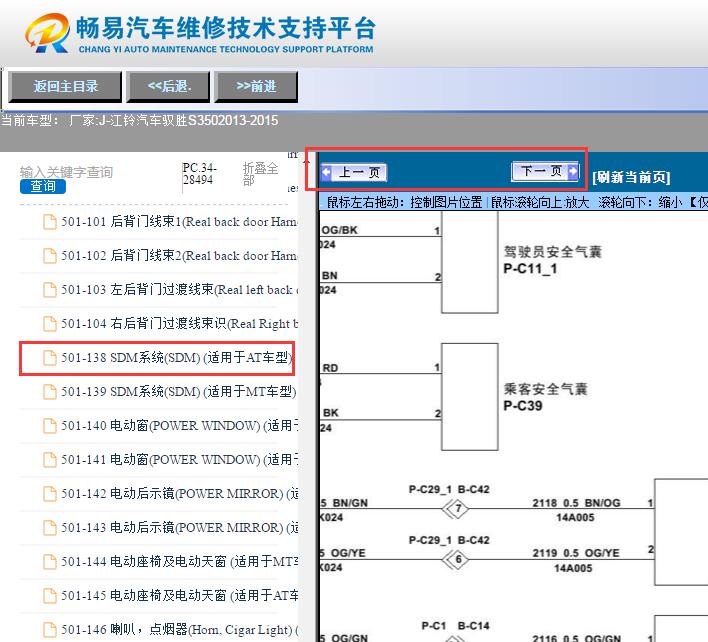Click document icon beside 501-103
The height and width of the screenshot is (642, 708).
[50, 289]
